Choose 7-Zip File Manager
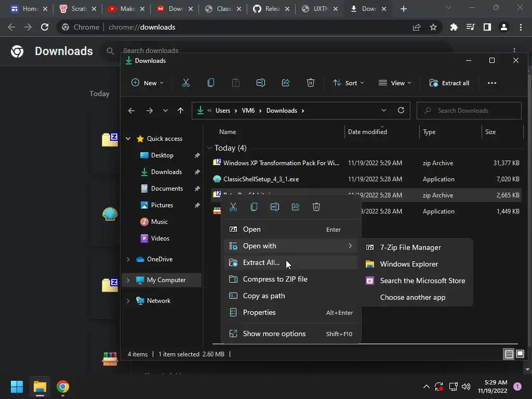 [417, 247]
